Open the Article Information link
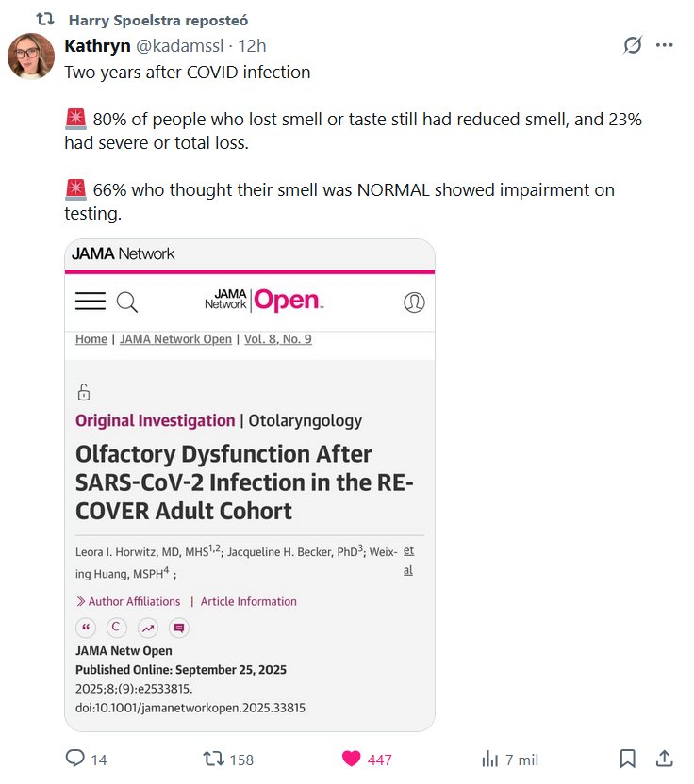The width and height of the screenshot is (694, 784). 248,601
